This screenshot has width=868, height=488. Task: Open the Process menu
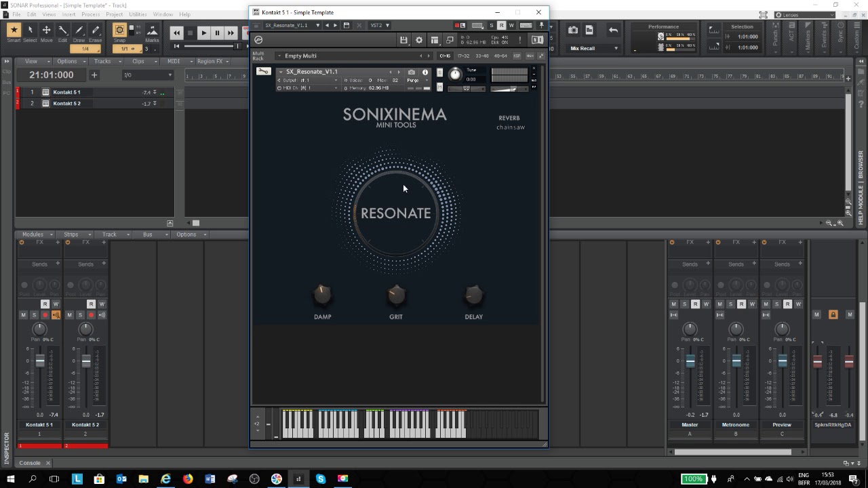click(90, 14)
